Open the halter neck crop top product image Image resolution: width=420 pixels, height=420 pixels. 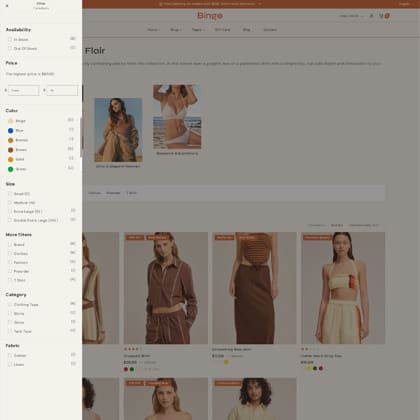(343, 288)
